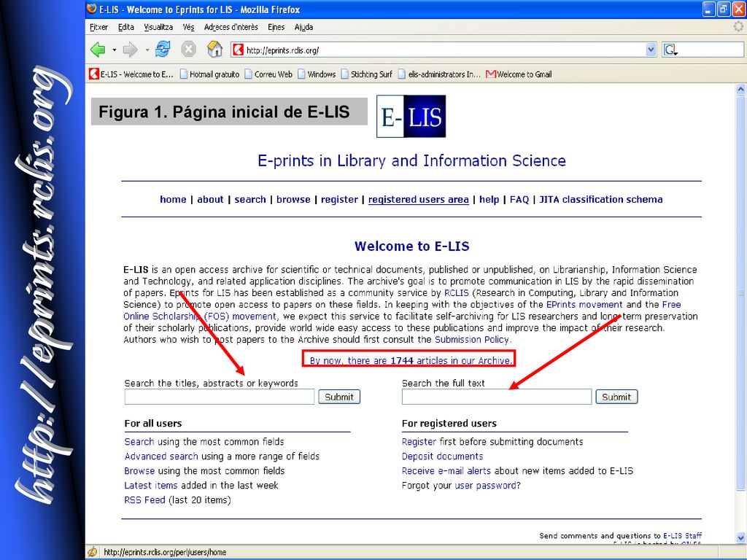Screen dimensions: 747x560
Task: Click the Google search engine icon
Action: [x=671, y=50]
